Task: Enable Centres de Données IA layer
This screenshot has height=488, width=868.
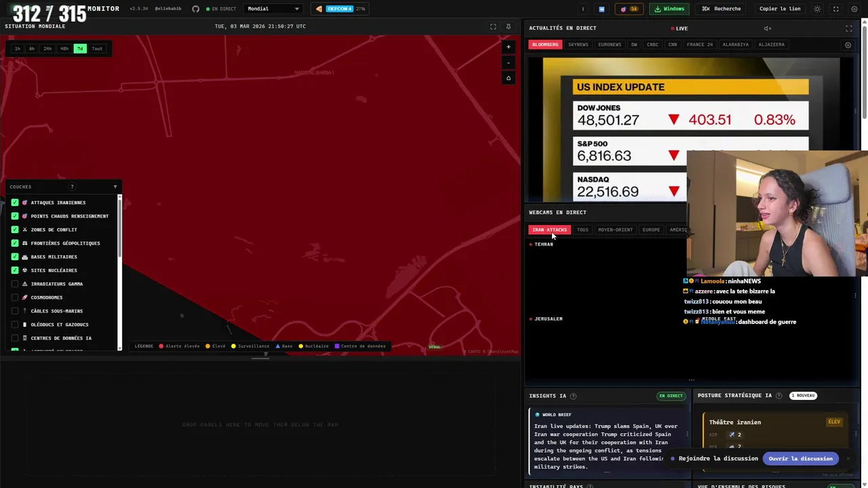Action: [x=15, y=338]
